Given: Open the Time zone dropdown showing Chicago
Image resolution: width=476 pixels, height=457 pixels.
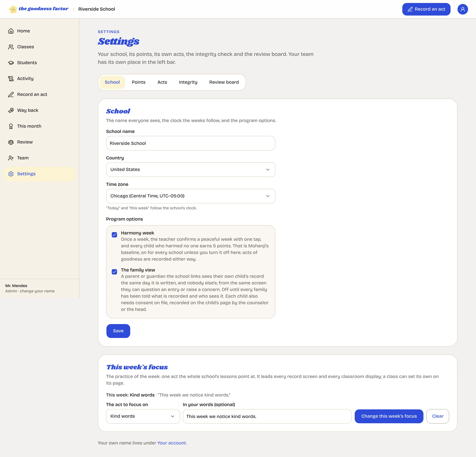Looking at the screenshot, I should pyautogui.click(x=190, y=196).
